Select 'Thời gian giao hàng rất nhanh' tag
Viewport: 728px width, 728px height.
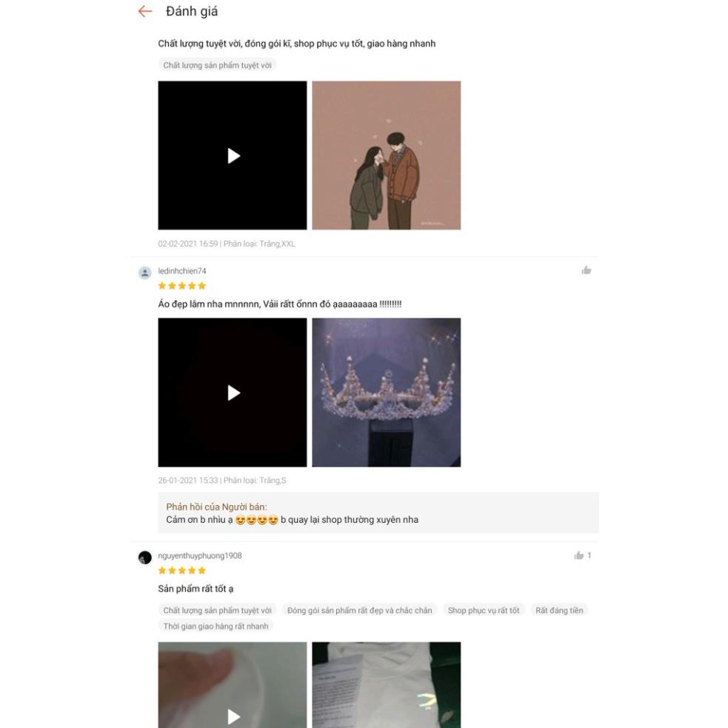(216, 627)
